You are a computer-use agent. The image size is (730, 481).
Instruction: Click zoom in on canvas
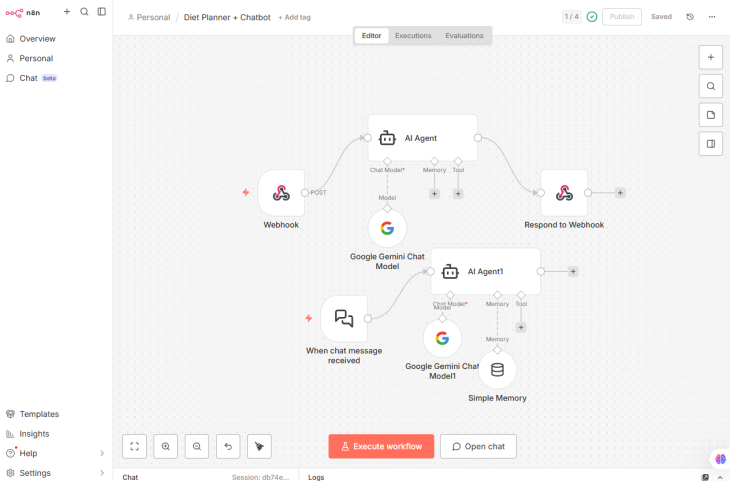coord(166,446)
